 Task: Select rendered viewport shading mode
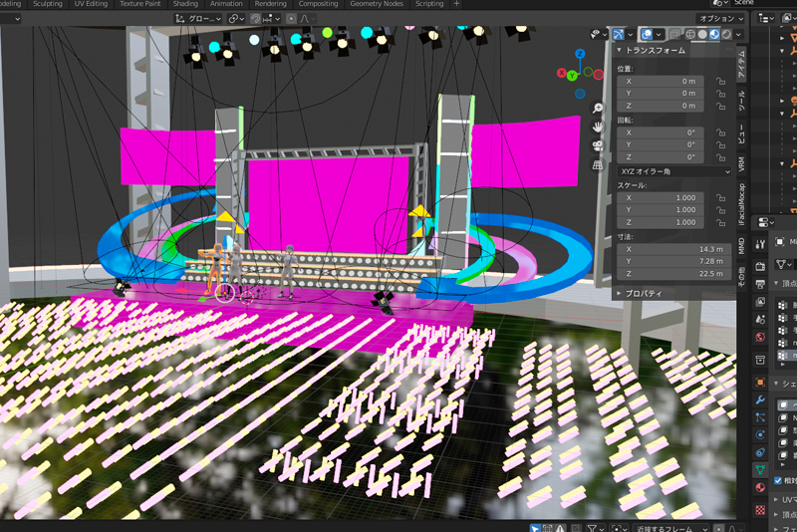point(726,34)
